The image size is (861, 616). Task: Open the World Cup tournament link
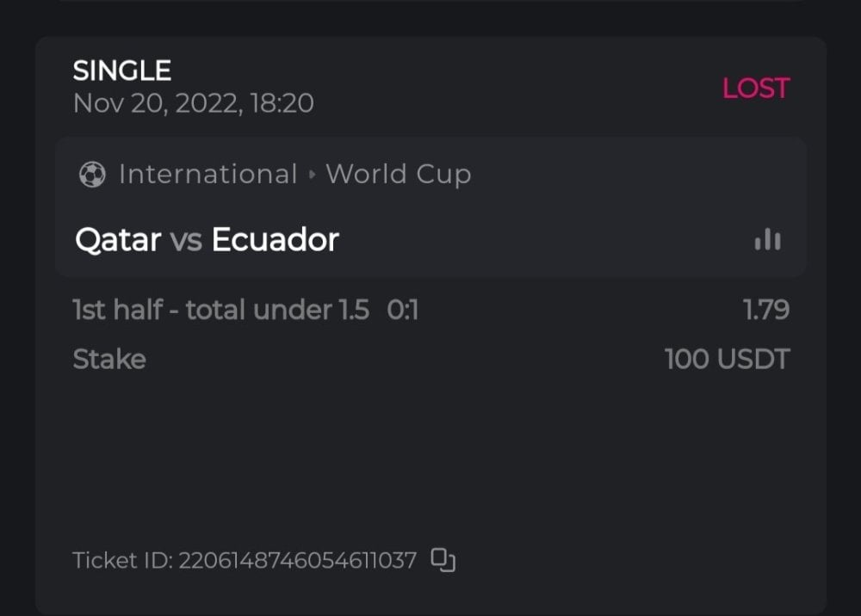point(399,175)
